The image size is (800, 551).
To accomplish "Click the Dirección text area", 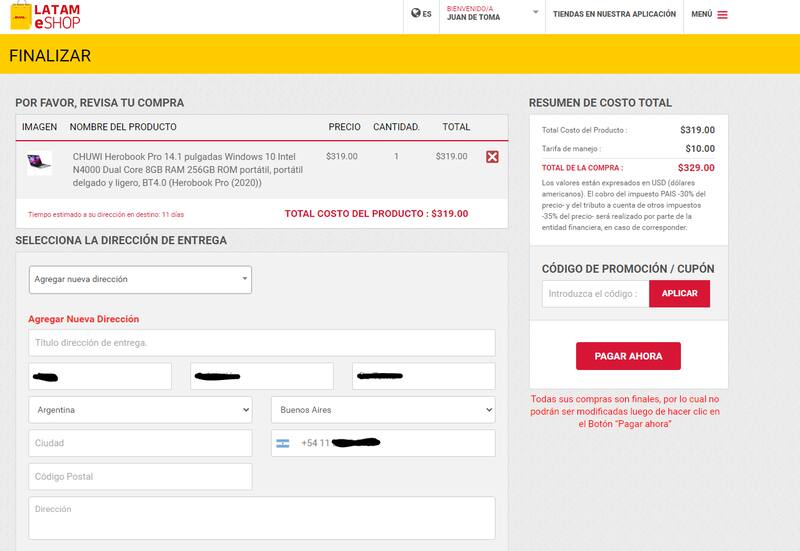I will 262,517.
